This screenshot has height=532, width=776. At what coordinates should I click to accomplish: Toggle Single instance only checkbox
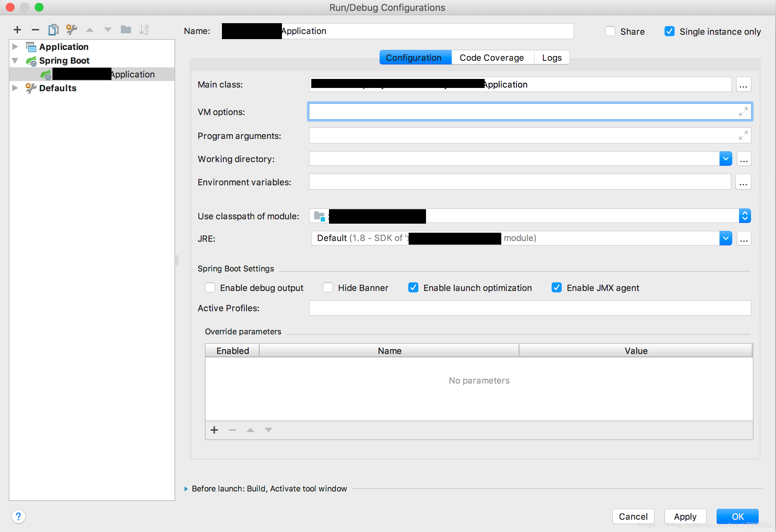click(670, 31)
